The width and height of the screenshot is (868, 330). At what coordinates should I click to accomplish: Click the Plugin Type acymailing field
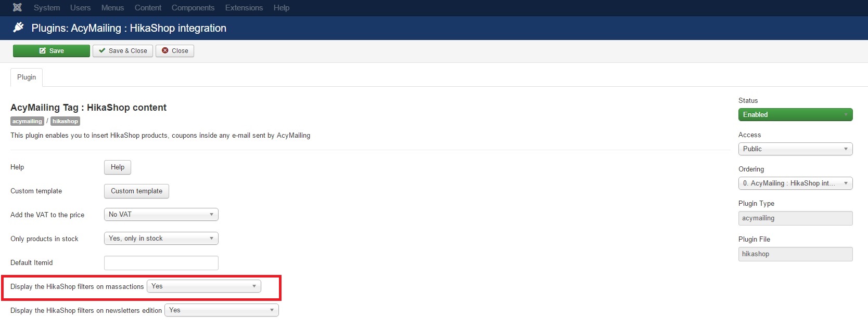coord(795,218)
